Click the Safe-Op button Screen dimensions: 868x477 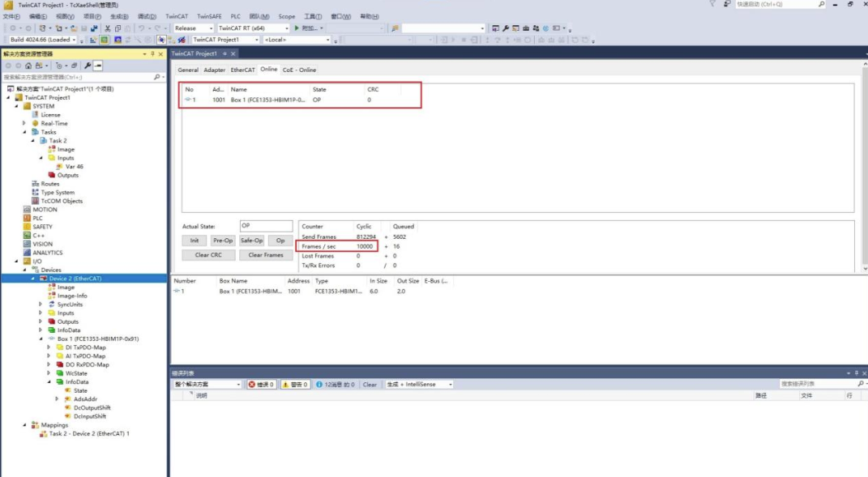(251, 241)
